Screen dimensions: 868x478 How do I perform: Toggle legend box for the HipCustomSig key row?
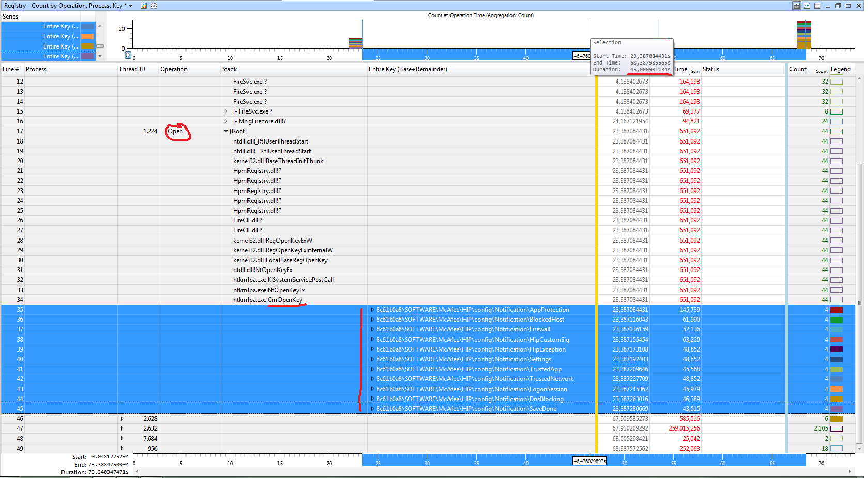836,340
